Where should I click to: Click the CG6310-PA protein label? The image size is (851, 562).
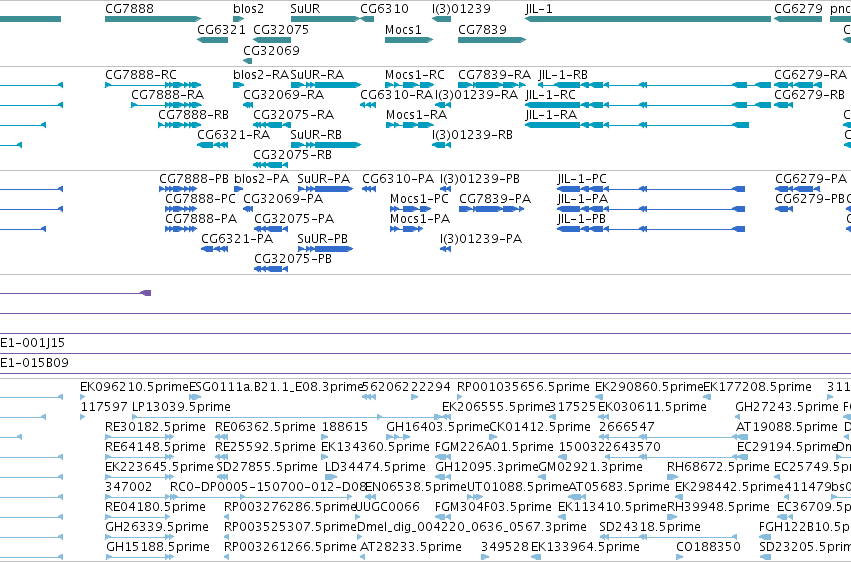(x=398, y=178)
